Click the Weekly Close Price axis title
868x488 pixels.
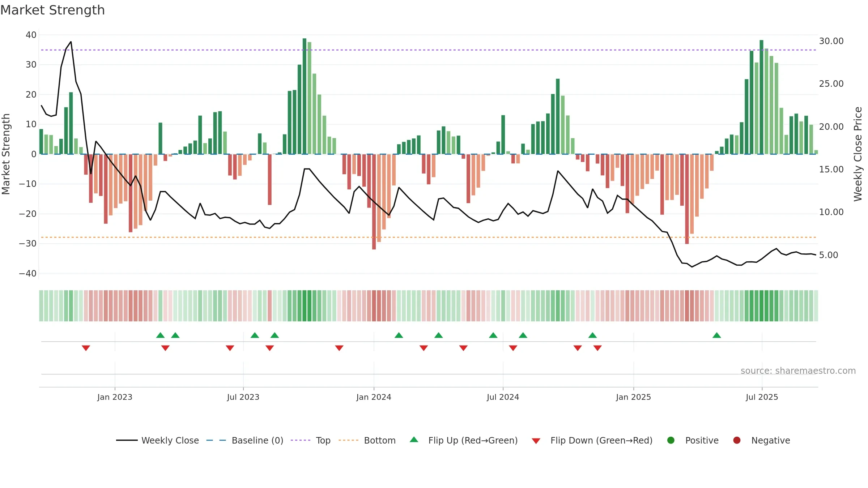tap(858, 154)
